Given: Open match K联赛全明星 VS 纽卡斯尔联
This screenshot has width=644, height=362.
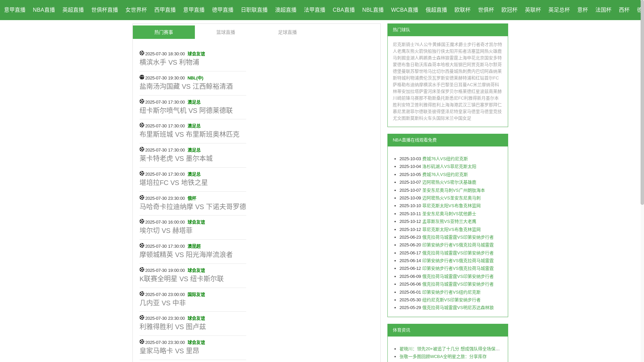Looking at the screenshot, I should point(182,279).
